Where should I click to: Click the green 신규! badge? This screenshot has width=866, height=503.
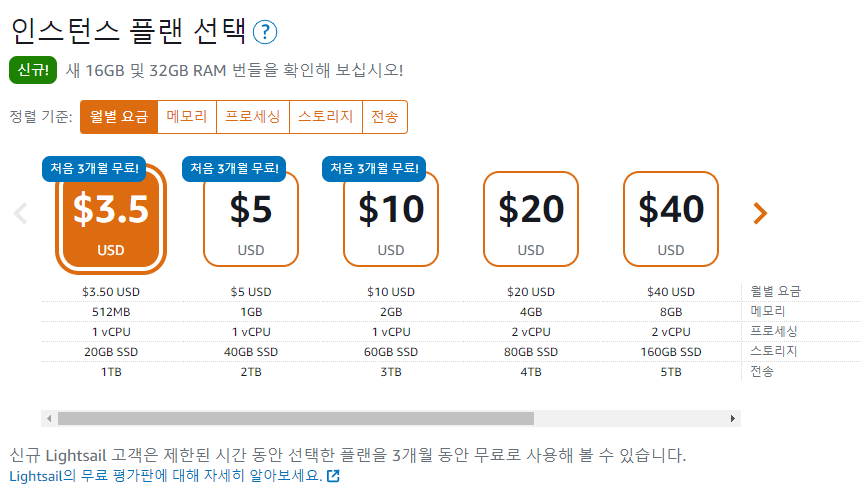(x=33, y=70)
